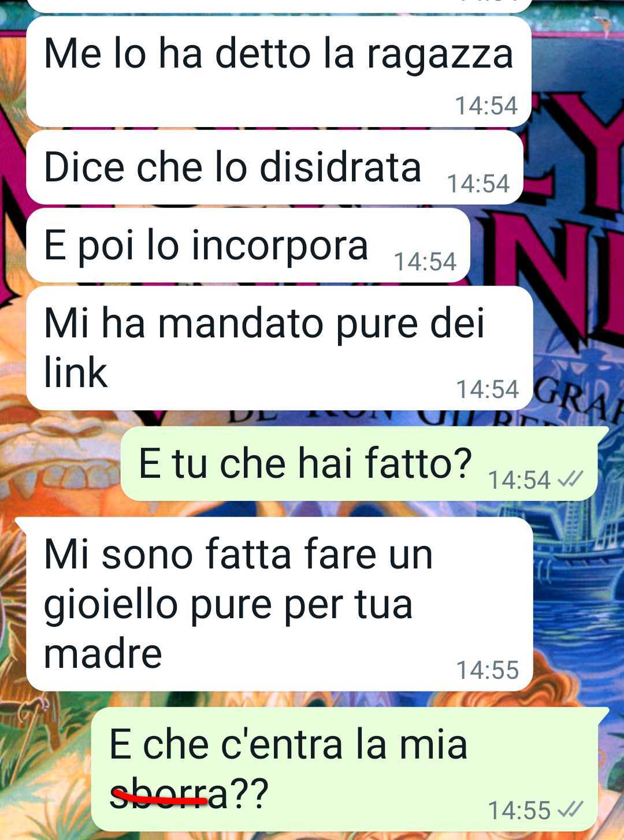Select the 'E poi lo incorpora' message
The width and height of the screenshot is (624, 840).
point(248,246)
